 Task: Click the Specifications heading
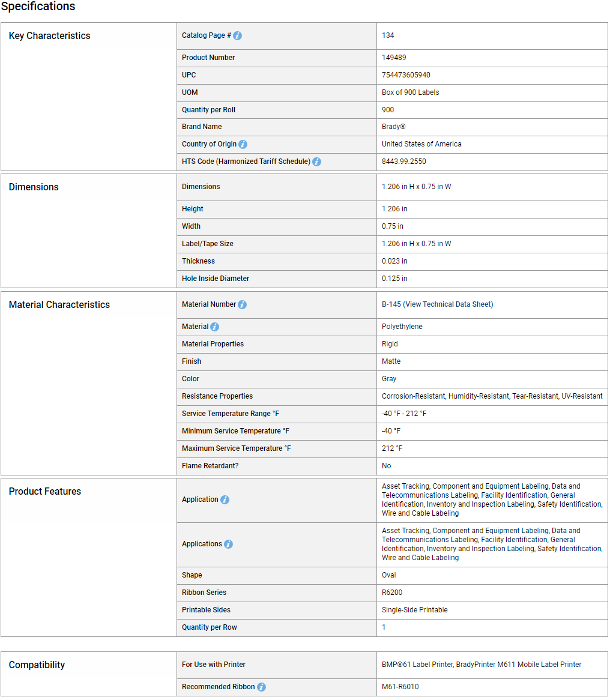coord(38,6)
